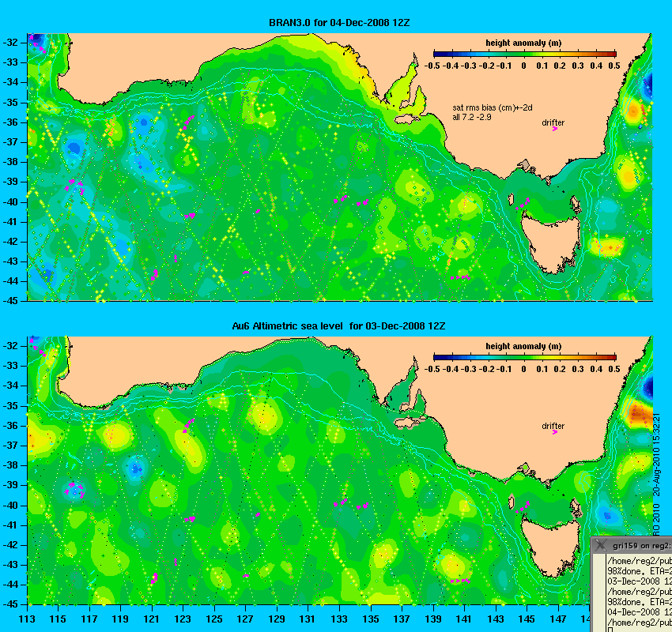
Task: Click longitude label 147 on the x-axis
Action: 558,619
